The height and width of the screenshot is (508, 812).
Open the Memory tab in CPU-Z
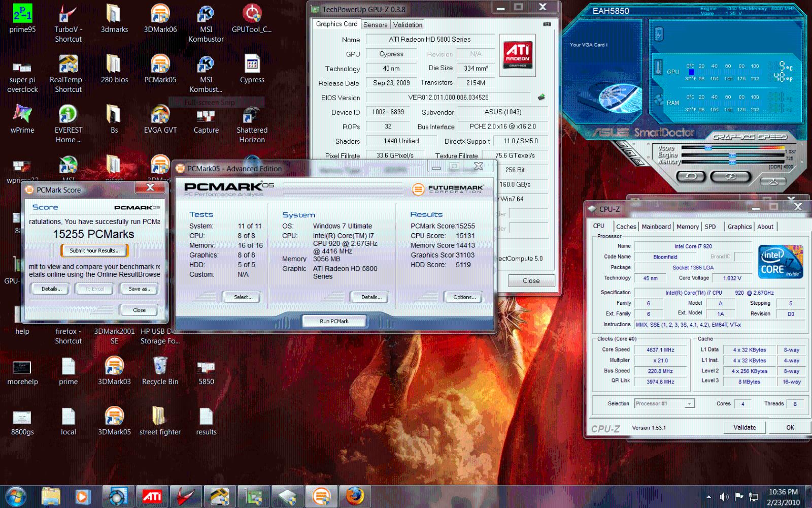687,227
